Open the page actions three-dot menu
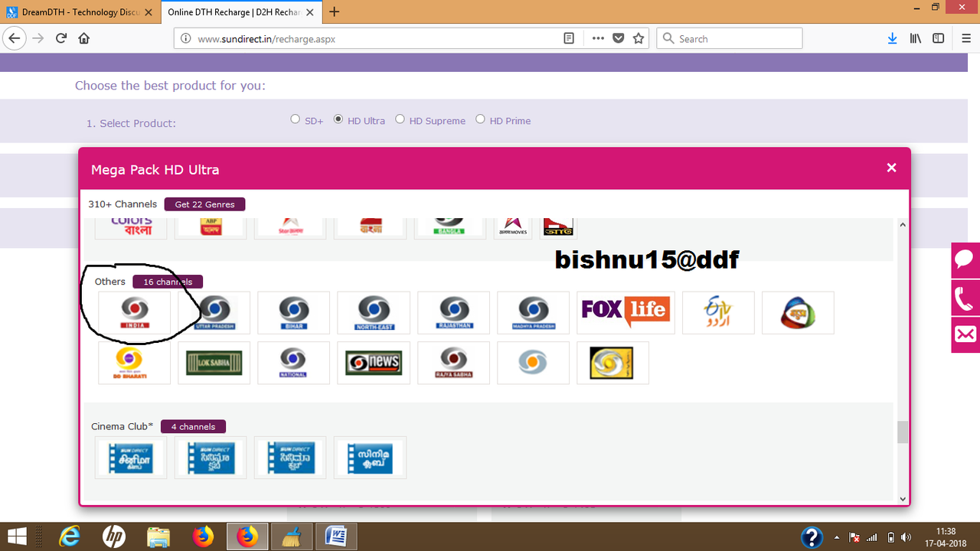 [597, 38]
